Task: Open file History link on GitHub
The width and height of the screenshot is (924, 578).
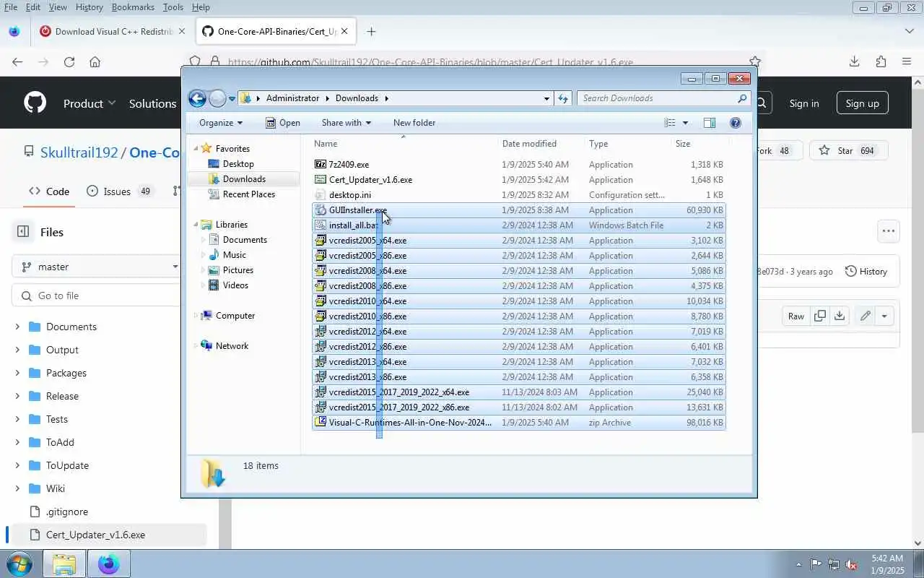Action: click(x=866, y=271)
